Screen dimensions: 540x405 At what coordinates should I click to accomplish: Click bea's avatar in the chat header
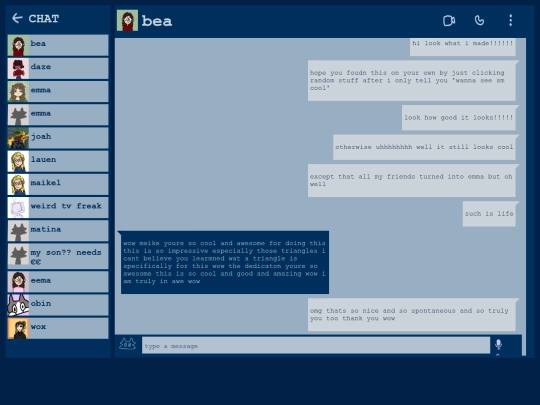click(x=127, y=20)
